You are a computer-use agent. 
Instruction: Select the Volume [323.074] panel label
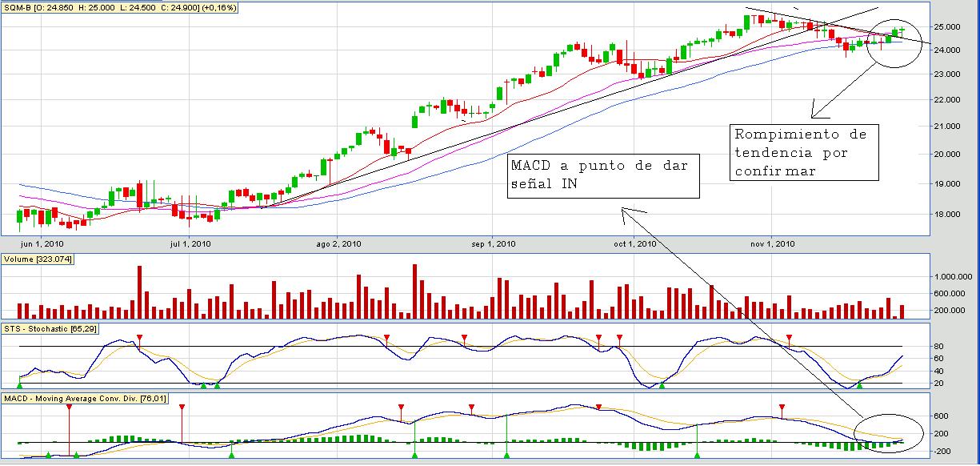[x=39, y=260]
